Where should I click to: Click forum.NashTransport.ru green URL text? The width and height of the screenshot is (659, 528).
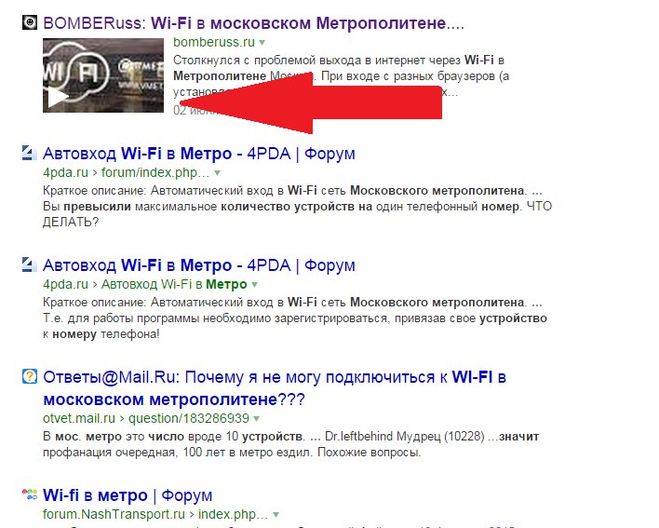click(x=113, y=514)
